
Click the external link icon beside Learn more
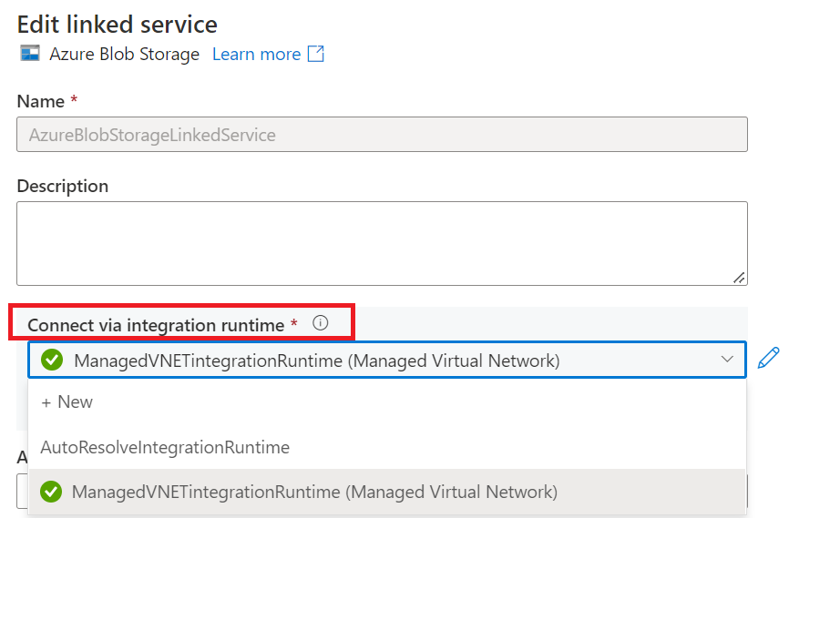(315, 54)
